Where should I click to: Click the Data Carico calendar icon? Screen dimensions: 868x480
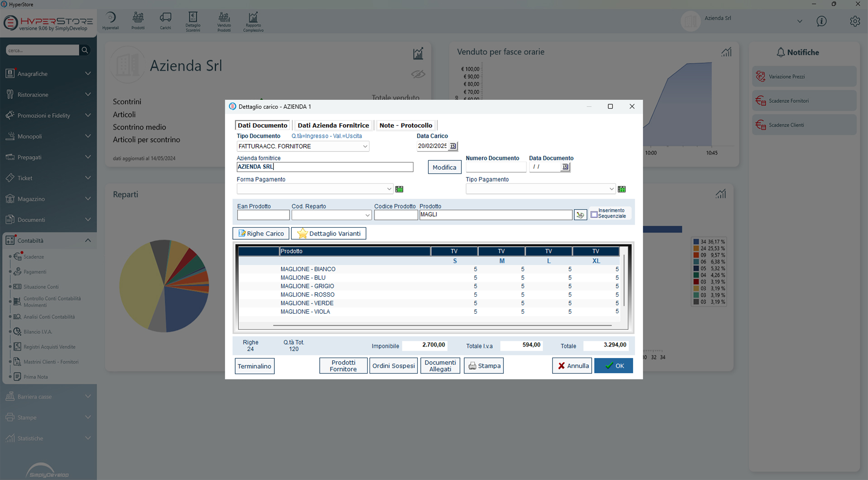pos(453,146)
